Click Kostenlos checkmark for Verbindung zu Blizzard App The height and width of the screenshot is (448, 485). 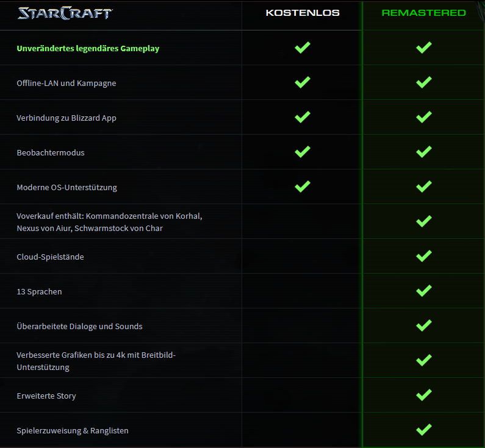pos(303,117)
